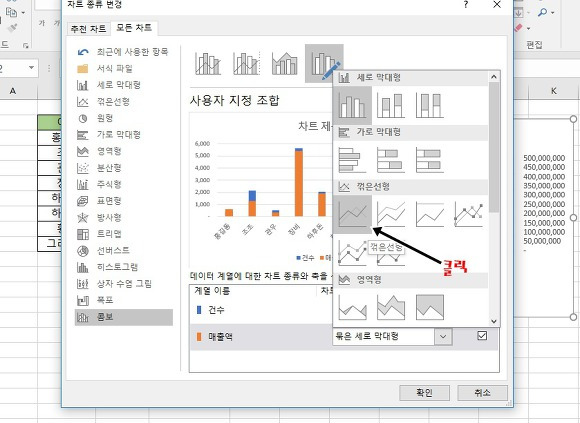Screen dimensions: 580x423
Task: Select 선버스트 chart category
Action: click(124, 250)
